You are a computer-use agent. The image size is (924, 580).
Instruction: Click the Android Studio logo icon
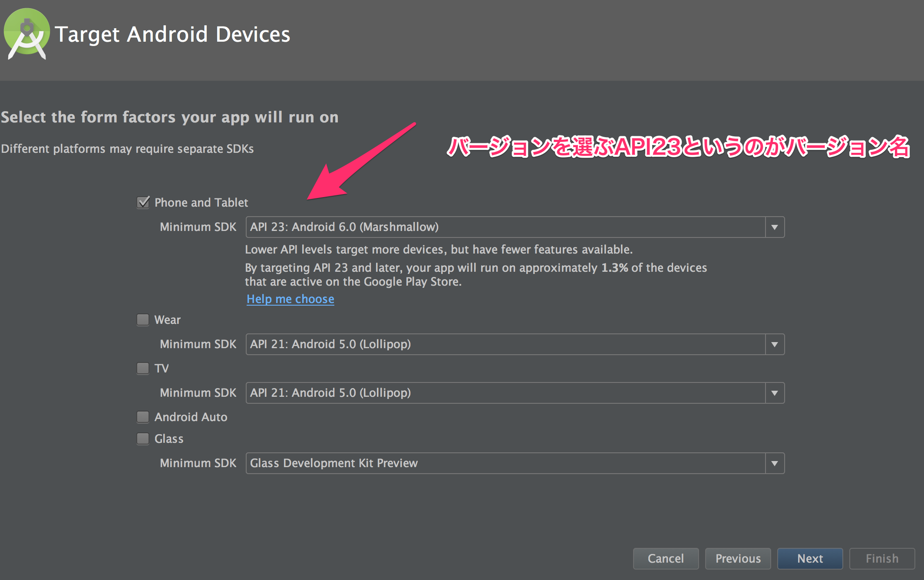[x=27, y=34]
